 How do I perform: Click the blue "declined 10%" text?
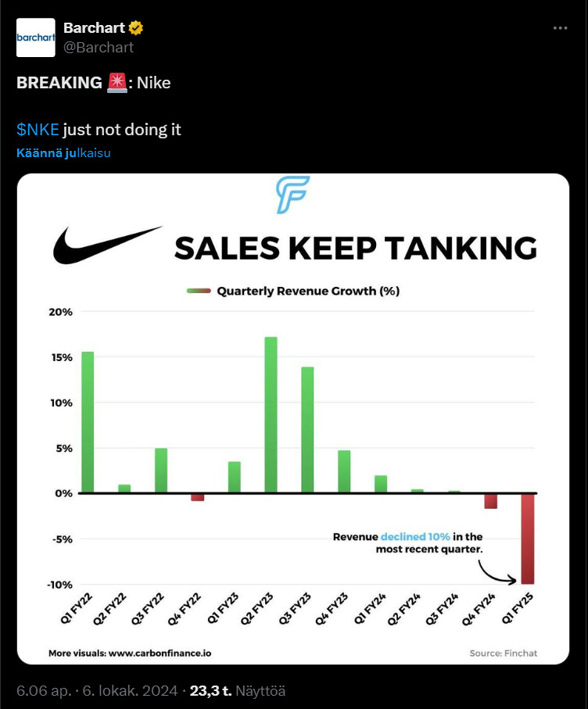(x=415, y=537)
